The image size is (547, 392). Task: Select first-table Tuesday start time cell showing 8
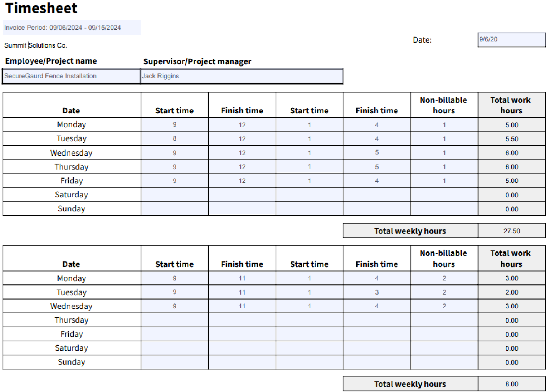174,139
